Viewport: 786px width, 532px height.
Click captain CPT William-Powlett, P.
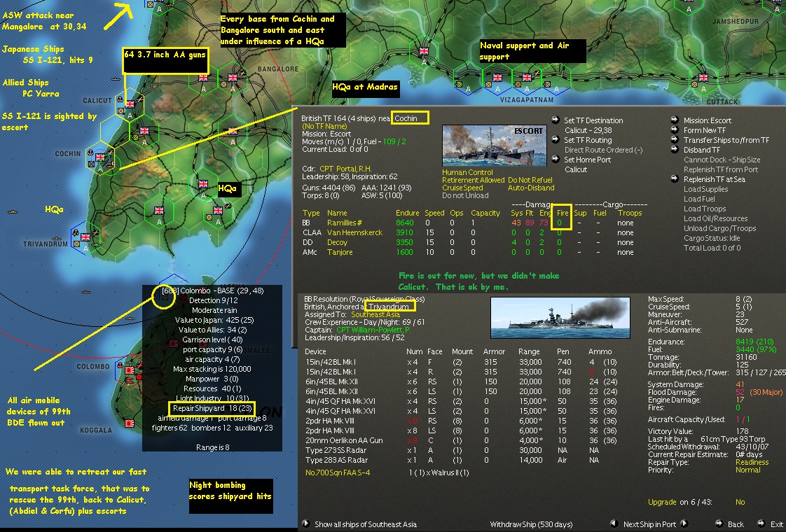click(373, 330)
